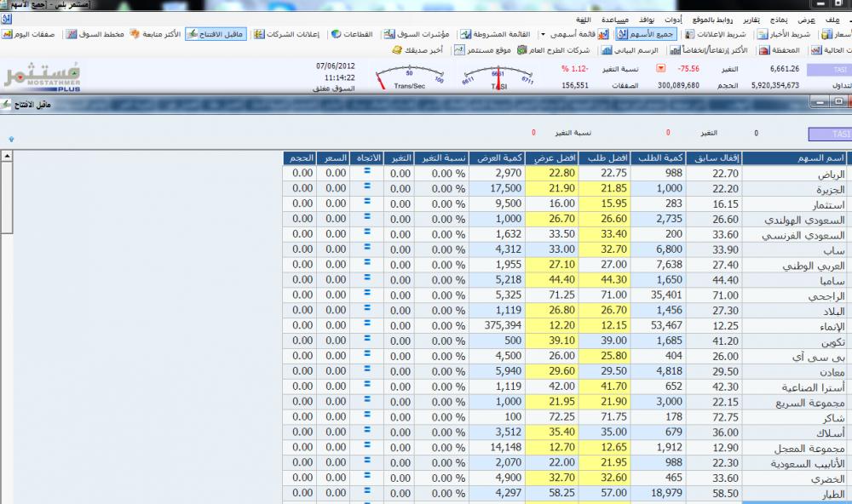Show شريط الأخبار news ticker
Viewport: 852px width, 504px height.
pos(784,34)
